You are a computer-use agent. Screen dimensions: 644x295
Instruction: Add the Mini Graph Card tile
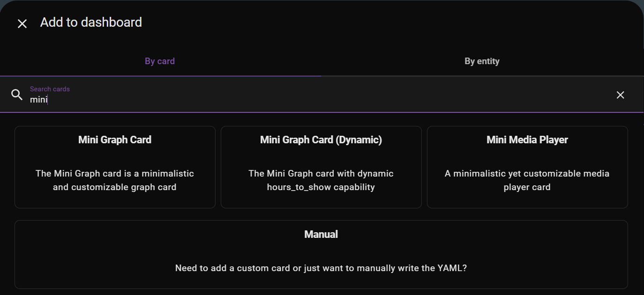tap(115, 167)
